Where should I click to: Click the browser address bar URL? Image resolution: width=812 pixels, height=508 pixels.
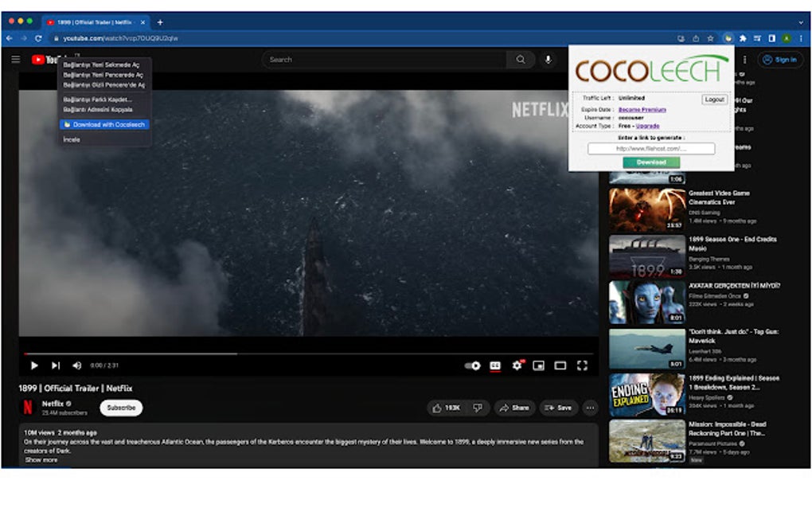click(120, 38)
